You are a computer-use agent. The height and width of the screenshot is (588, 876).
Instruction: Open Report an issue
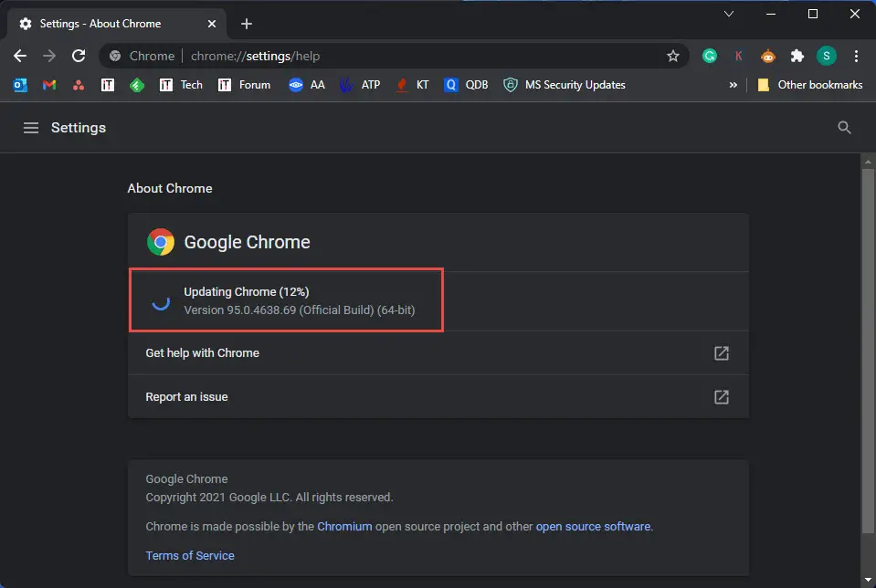pyautogui.click(x=438, y=396)
